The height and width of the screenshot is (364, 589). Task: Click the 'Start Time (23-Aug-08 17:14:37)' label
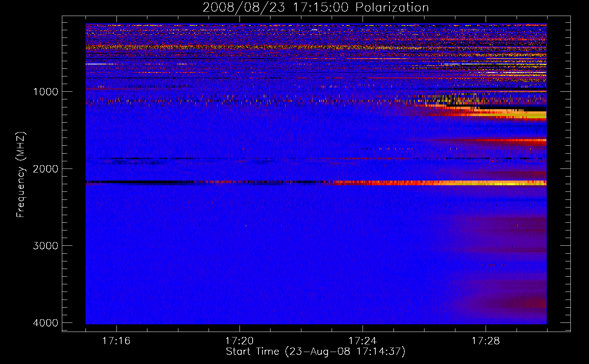tap(316, 352)
